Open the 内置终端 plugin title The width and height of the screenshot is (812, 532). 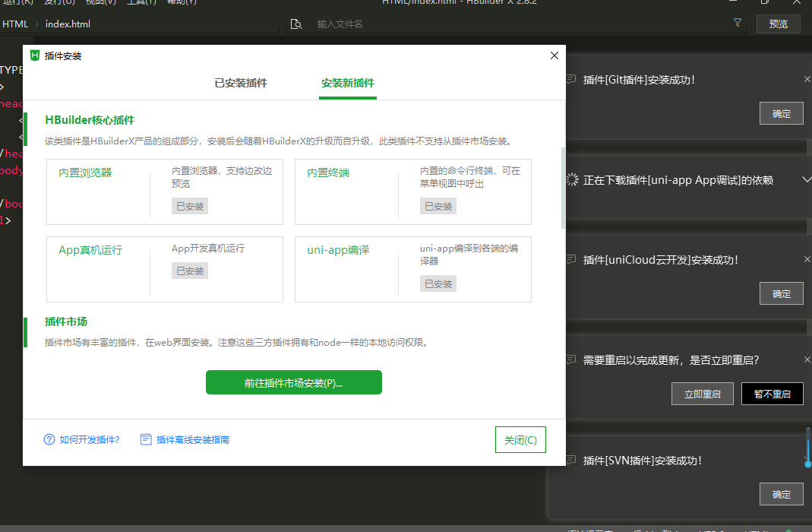click(x=328, y=173)
